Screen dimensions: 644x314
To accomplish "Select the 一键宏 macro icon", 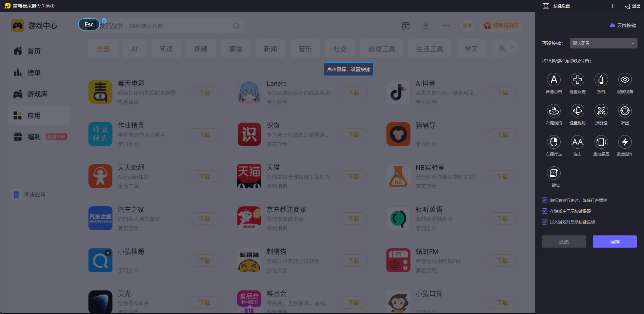I will (x=554, y=173).
